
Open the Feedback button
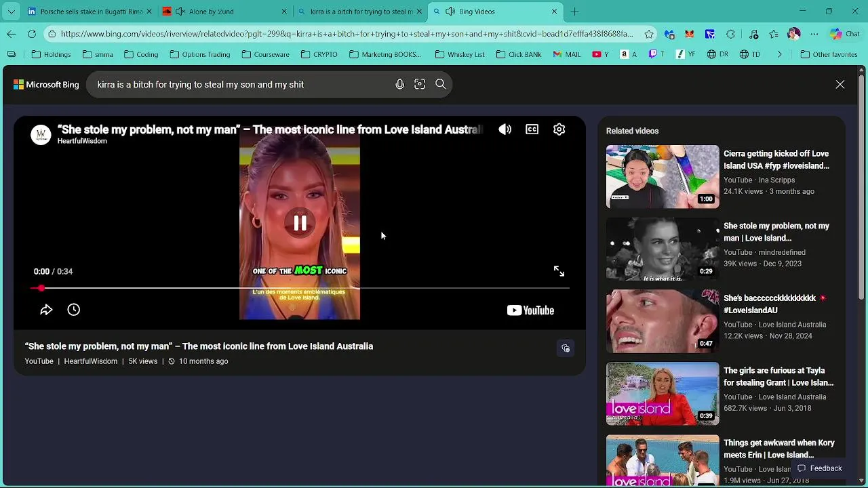[819, 468]
